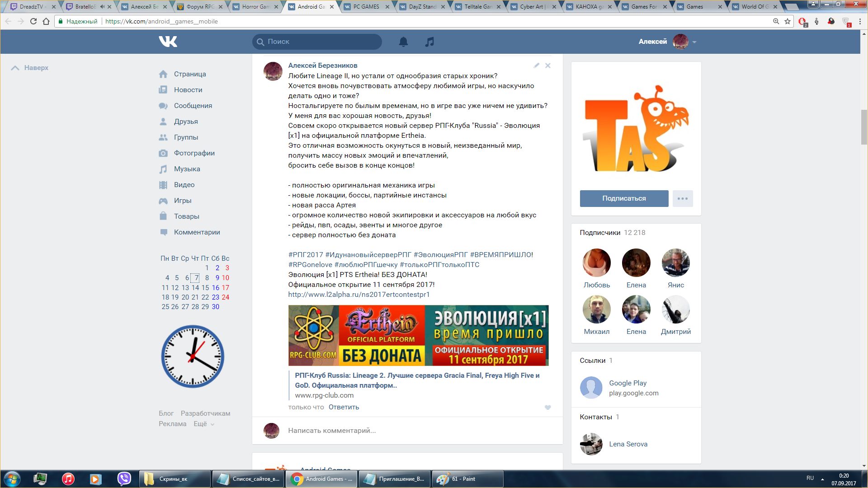This screenshot has height=488, width=868.
Task: Open the РПГ-Клуб Russia link preview title
Action: tap(417, 380)
